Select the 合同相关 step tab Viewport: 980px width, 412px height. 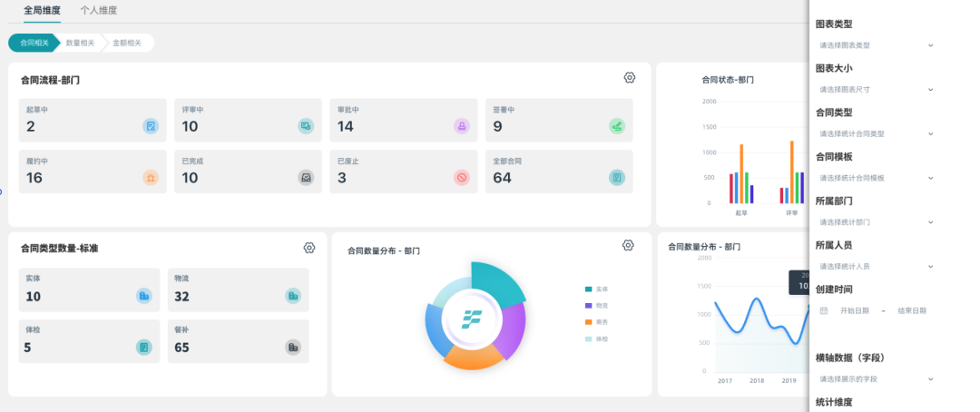click(34, 43)
